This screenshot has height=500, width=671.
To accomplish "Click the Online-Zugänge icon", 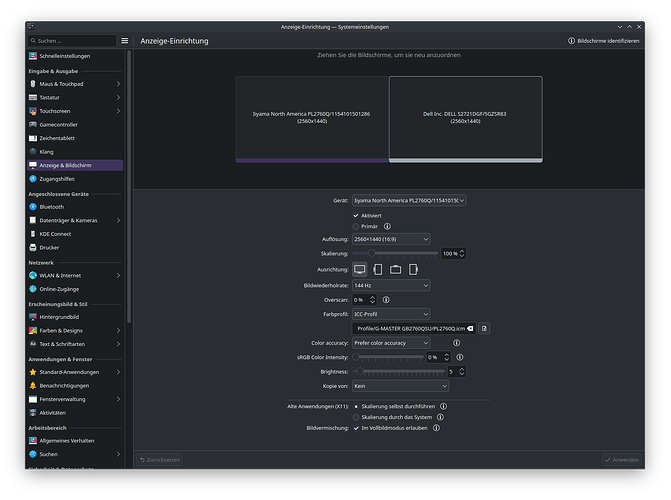I will 33,289.
